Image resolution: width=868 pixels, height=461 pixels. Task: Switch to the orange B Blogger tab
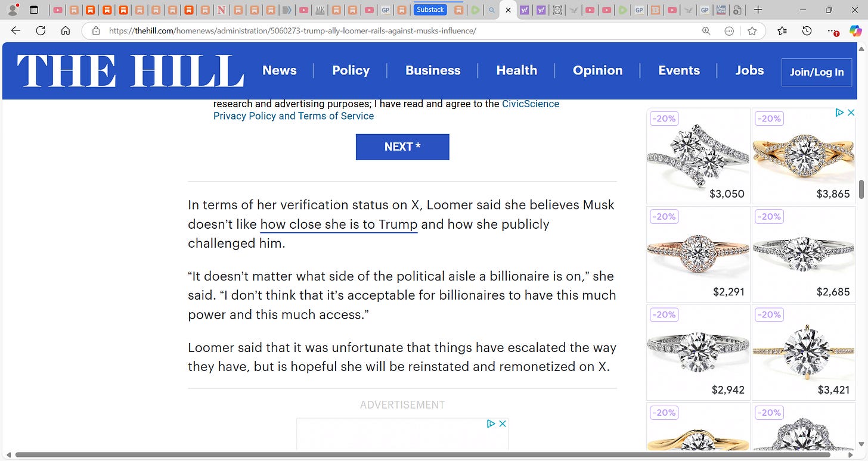pyautogui.click(x=656, y=10)
